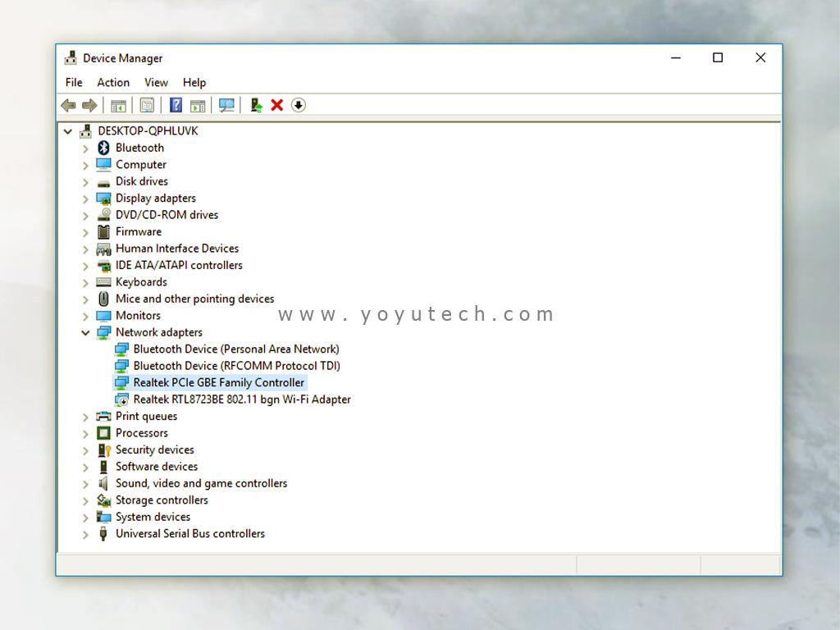Click the Bluetooth category icon

(x=104, y=148)
